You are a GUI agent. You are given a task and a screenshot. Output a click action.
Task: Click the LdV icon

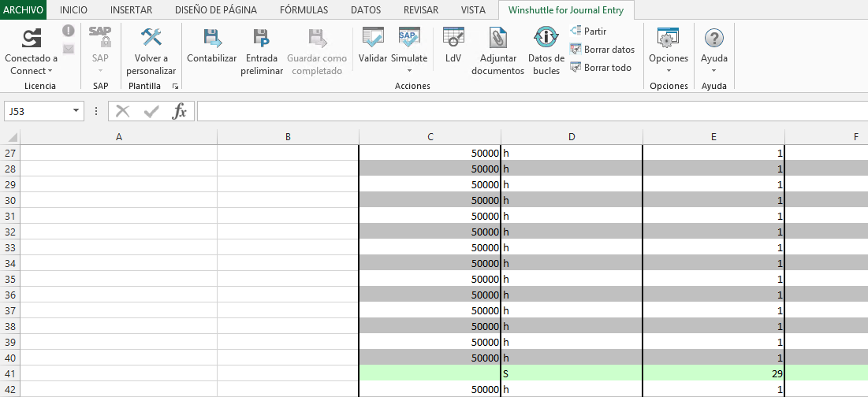point(453,38)
